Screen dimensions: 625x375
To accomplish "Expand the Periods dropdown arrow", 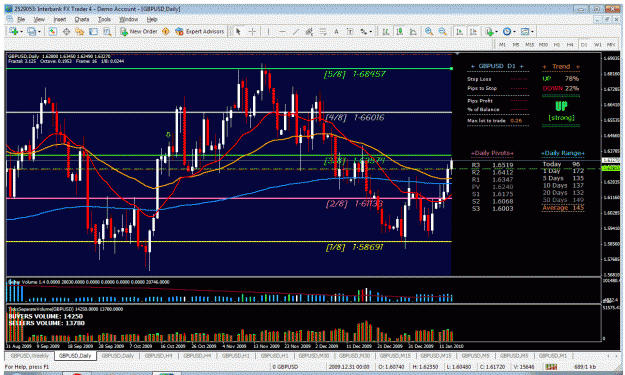I will pyautogui.click(x=515, y=31).
